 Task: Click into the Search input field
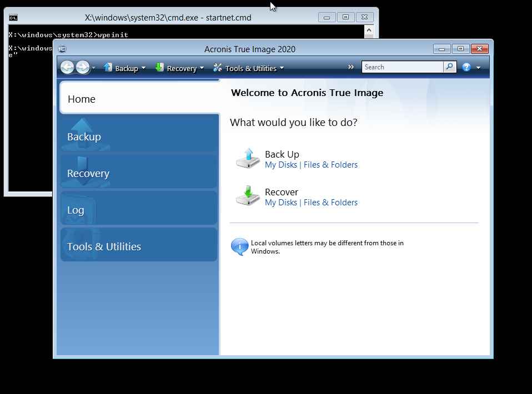pos(402,67)
